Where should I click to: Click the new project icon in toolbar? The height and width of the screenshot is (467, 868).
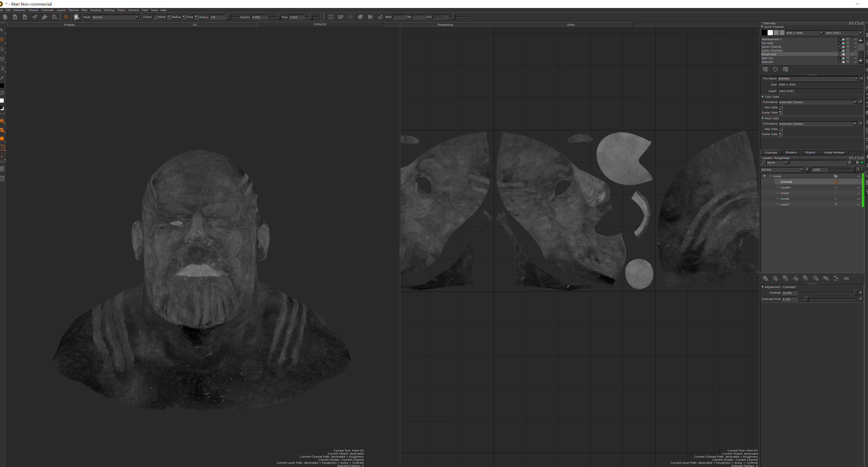(5, 17)
